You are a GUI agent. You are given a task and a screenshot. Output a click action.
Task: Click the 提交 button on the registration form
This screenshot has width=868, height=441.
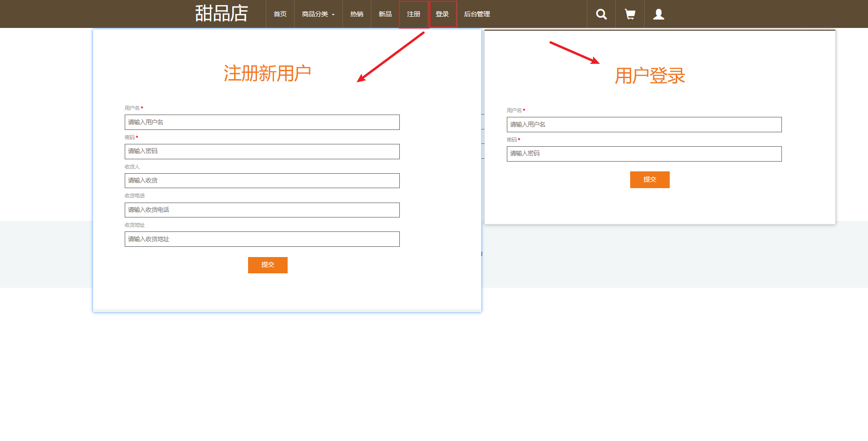click(268, 265)
